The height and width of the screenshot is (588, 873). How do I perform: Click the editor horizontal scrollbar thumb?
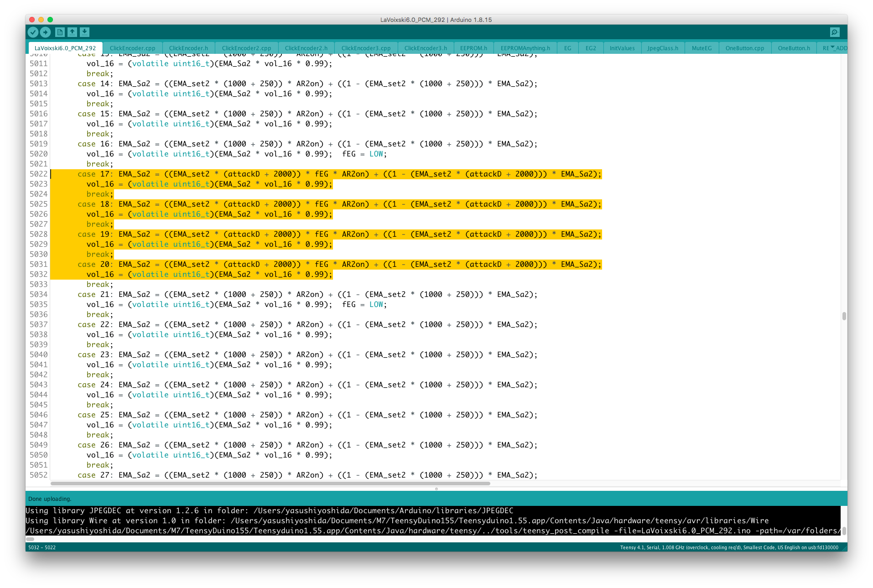(x=270, y=483)
